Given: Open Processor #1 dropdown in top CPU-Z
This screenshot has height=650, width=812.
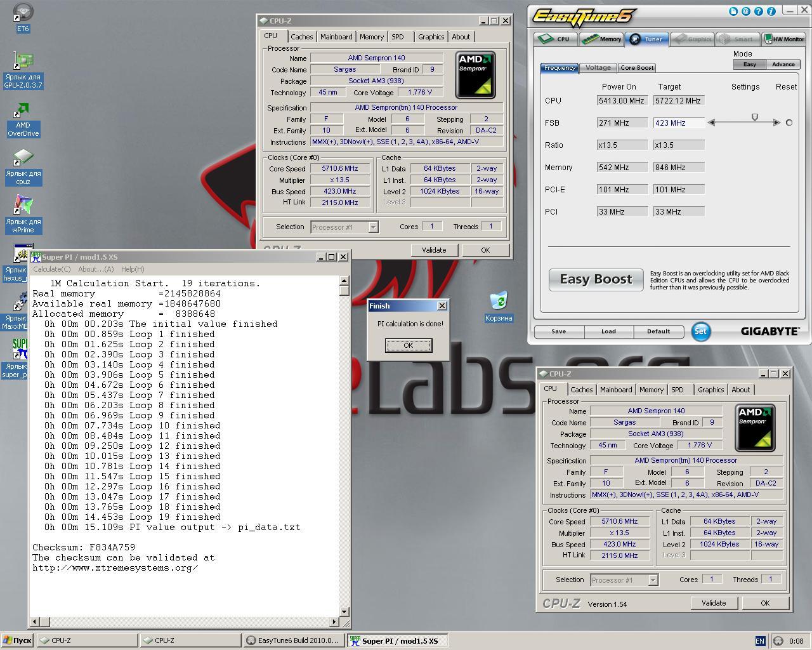Looking at the screenshot, I should tap(373, 227).
